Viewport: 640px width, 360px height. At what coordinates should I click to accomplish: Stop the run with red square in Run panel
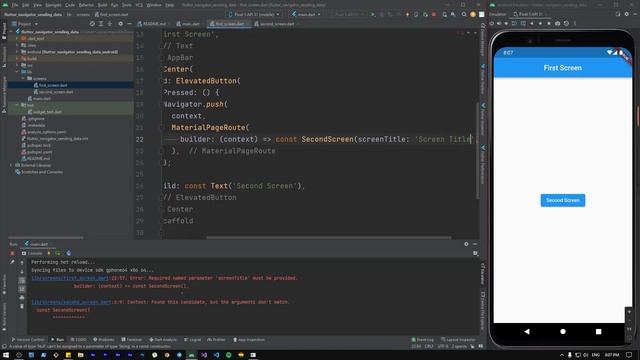pos(12,253)
